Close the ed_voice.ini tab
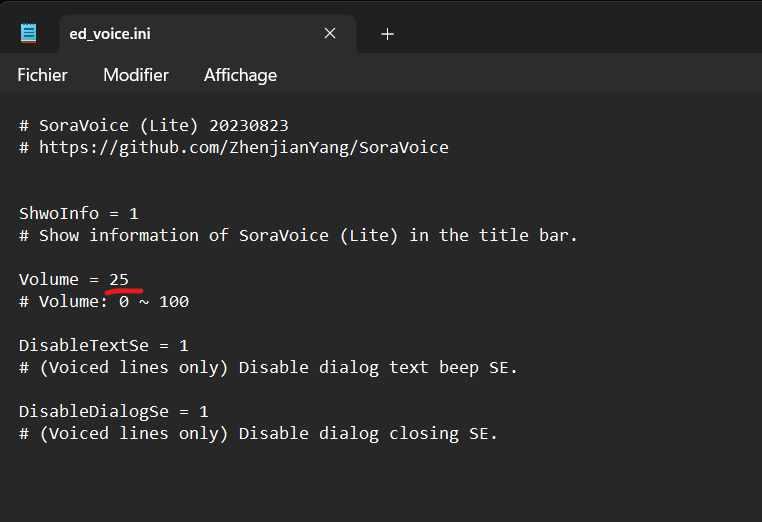The width and height of the screenshot is (762, 522). click(x=330, y=34)
